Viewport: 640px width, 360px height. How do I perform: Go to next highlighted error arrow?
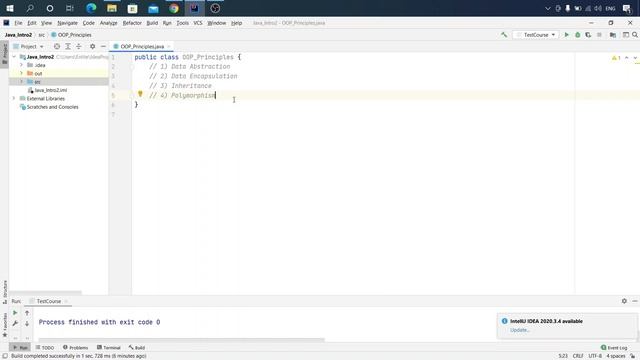635,58
